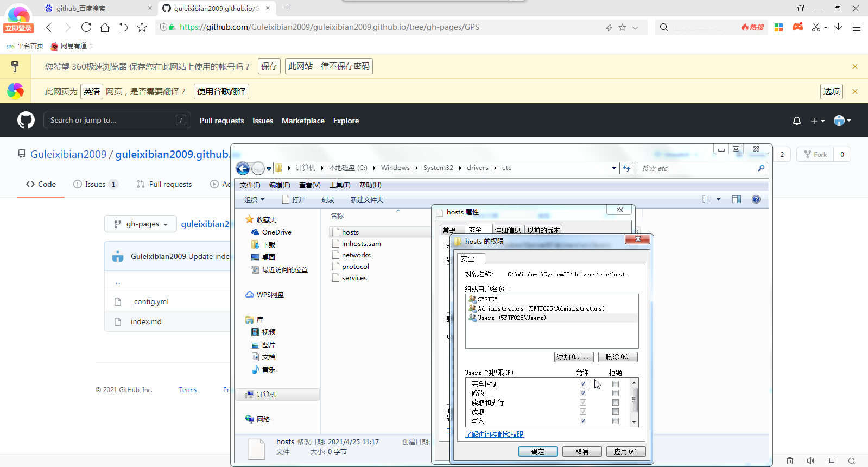Check Deny for 写入
This screenshot has height=467, width=868.
coord(616,421)
